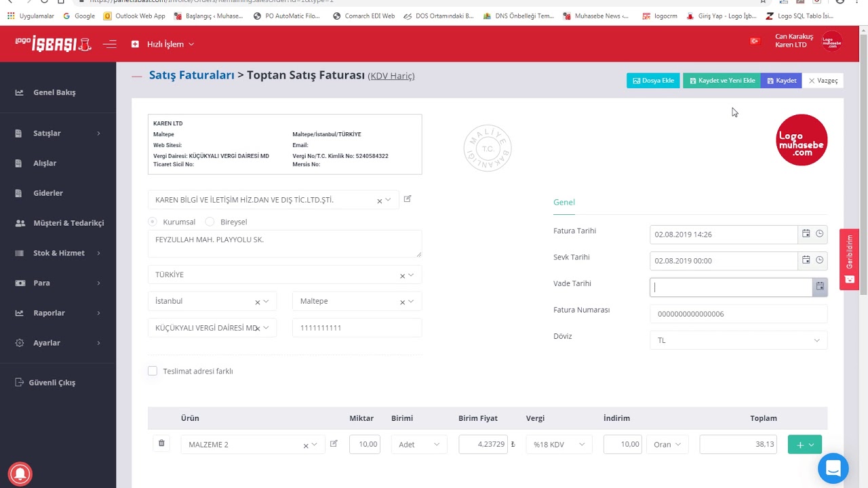868x488 pixels.
Task: Expand the Stok & Hizmet menu
Action: [58, 253]
